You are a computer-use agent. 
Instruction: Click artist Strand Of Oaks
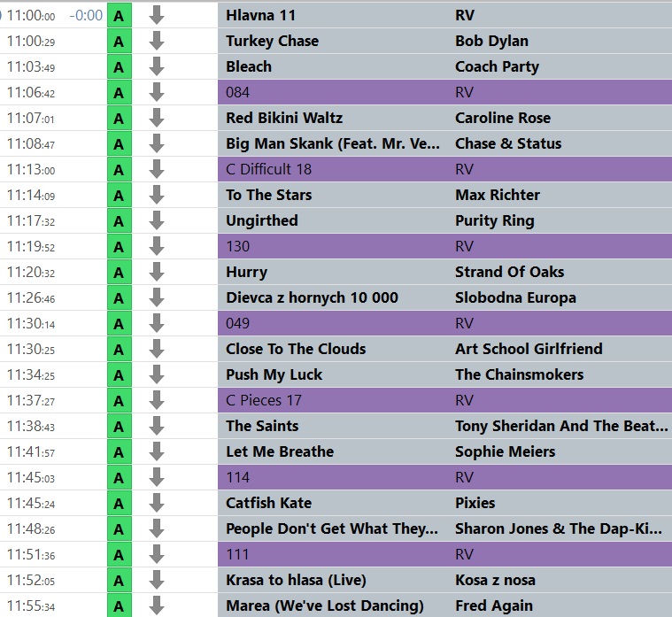[510, 273]
